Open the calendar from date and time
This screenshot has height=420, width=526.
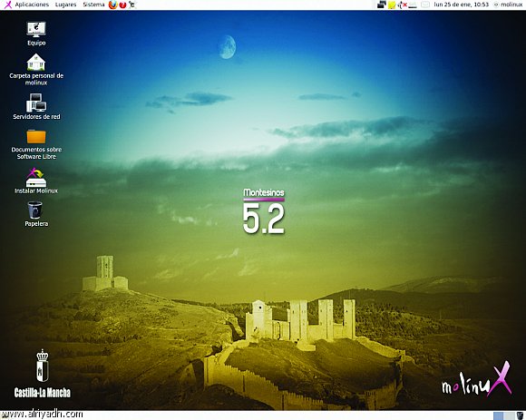[x=461, y=5]
